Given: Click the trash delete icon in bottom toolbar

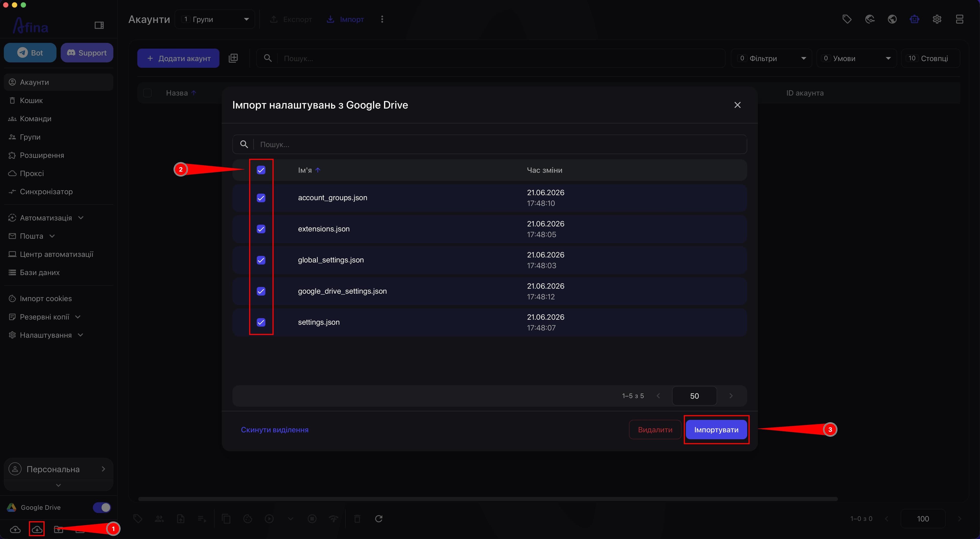Looking at the screenshot, I should pyautogui.click(x=357, y=518).
